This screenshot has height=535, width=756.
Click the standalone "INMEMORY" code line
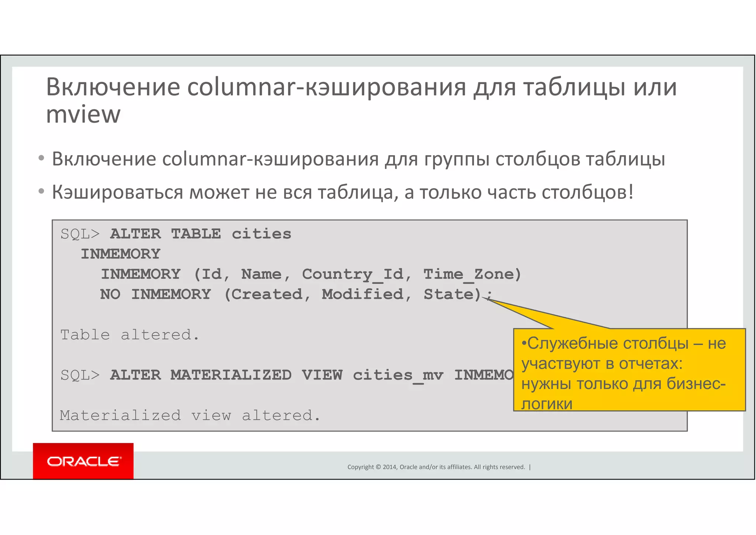(x=120, y=254)
